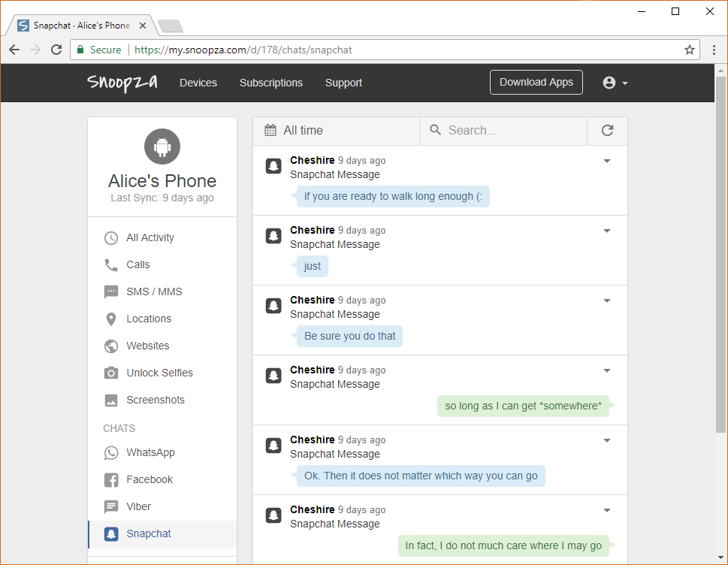Click Snapchat icon on 'just' message

click(x=273, y=236)
